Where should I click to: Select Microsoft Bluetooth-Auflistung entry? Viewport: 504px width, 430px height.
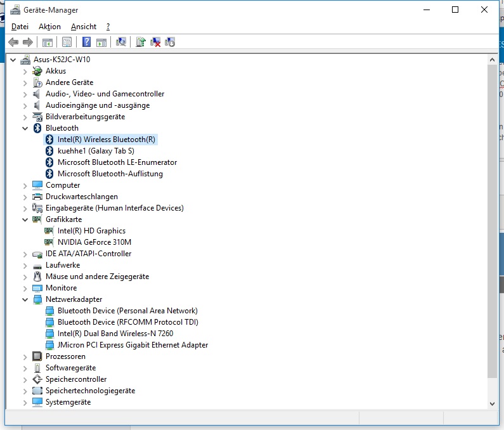pyautogui.click(x=110, y=174)
